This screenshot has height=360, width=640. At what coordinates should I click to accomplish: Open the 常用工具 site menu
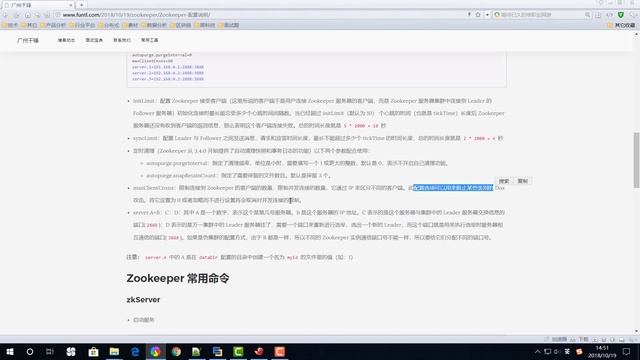[149, 40]
